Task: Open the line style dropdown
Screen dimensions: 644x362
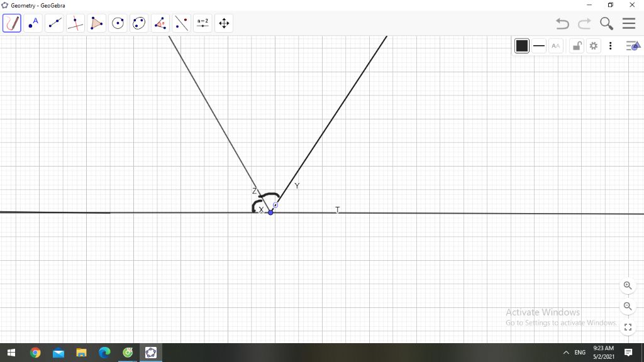Action: click(x=539, y=46)
